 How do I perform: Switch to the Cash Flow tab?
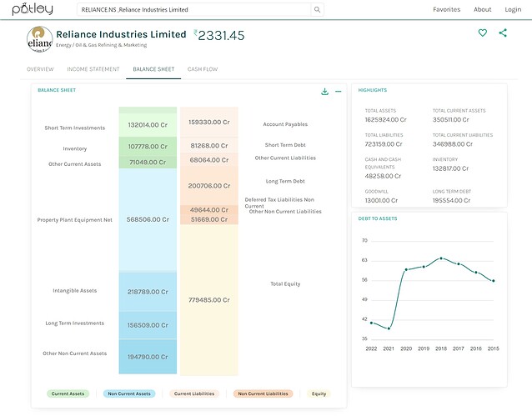[x=203, y=69]
